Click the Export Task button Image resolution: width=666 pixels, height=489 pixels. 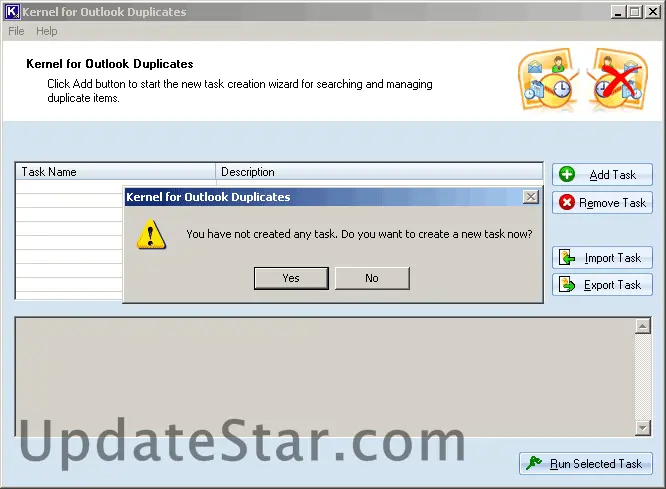(602, 285)
